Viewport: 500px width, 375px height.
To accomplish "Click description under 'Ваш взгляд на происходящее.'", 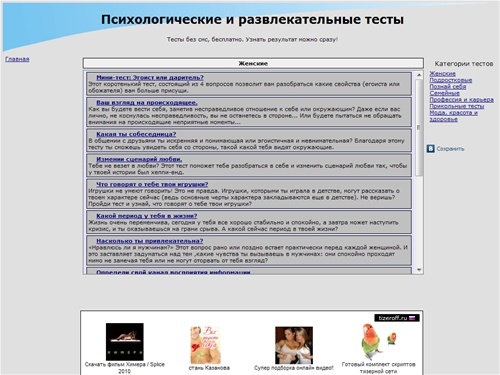I will click(x=245, y=116).
